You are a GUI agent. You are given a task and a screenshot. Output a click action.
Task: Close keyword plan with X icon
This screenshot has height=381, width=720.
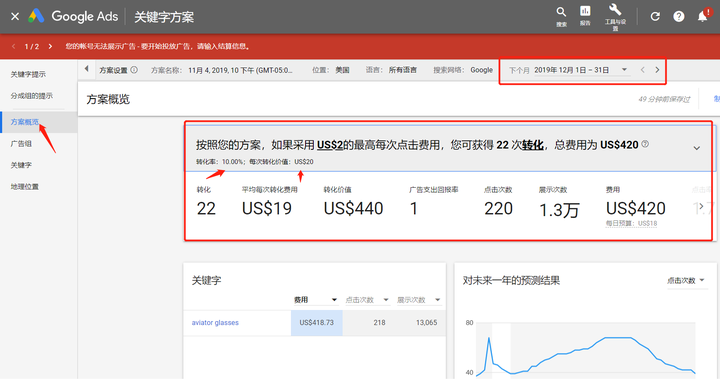15,17
